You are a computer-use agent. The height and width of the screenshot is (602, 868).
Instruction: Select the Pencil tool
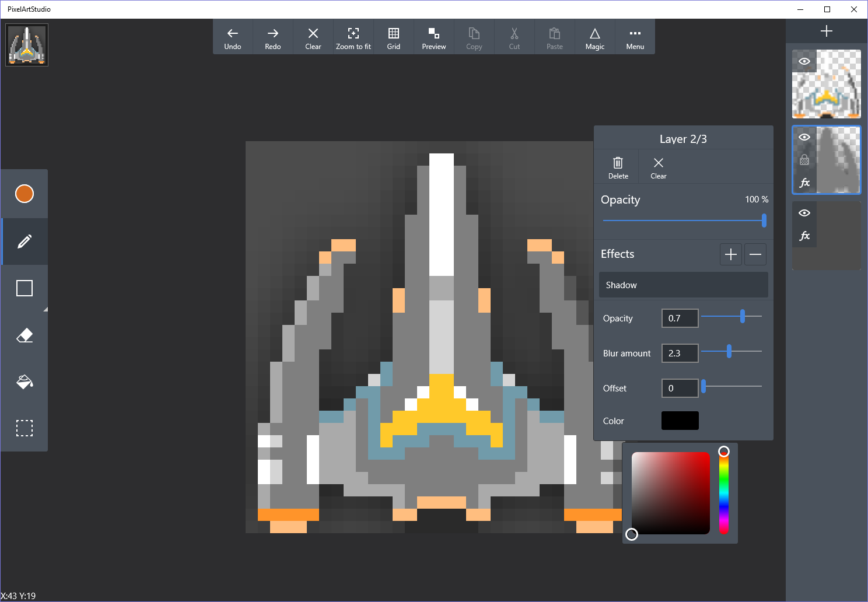(24, 241)
